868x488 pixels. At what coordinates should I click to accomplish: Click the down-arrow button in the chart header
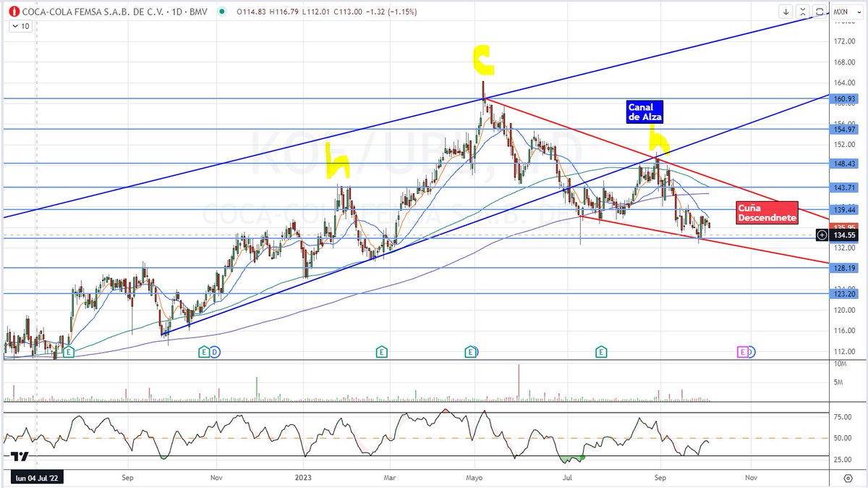[786, 12]
